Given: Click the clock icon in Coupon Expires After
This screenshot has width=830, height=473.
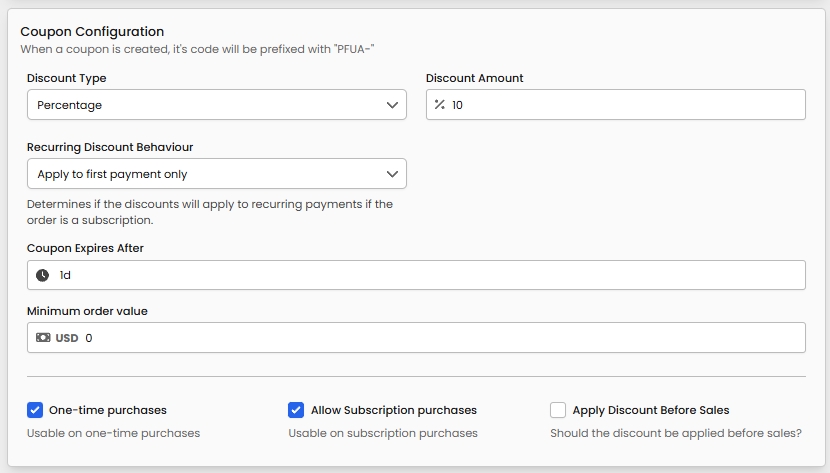Looking at the screenshot, I should point(43,275).
